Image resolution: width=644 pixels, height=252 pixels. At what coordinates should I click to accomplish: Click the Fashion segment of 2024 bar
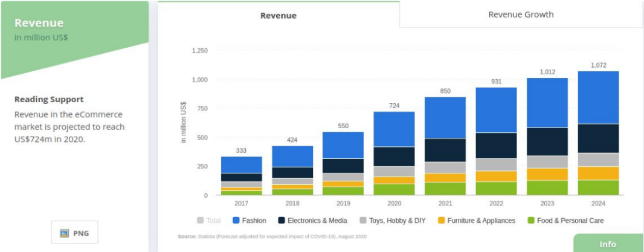pyautogui.click(x=598, y=97)
